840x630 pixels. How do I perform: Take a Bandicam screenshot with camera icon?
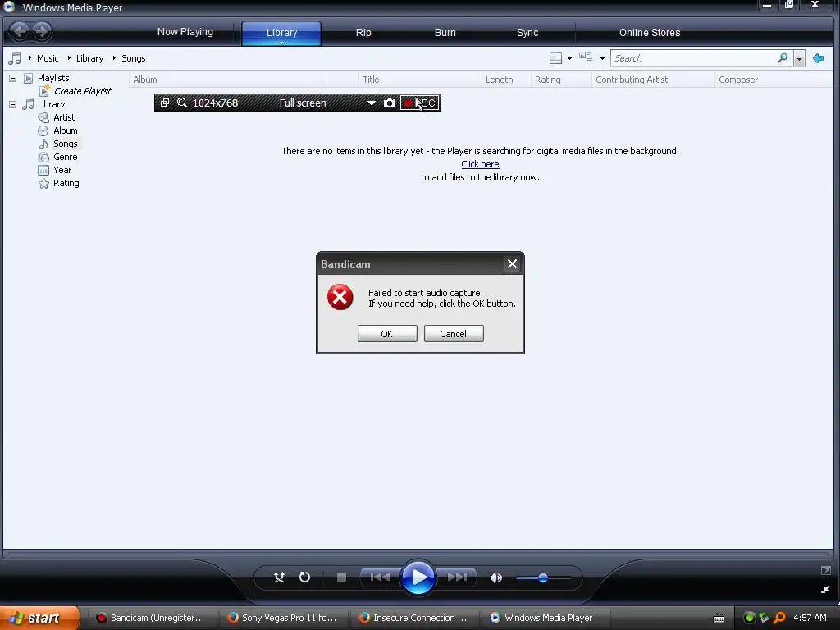tap(390, 103)
